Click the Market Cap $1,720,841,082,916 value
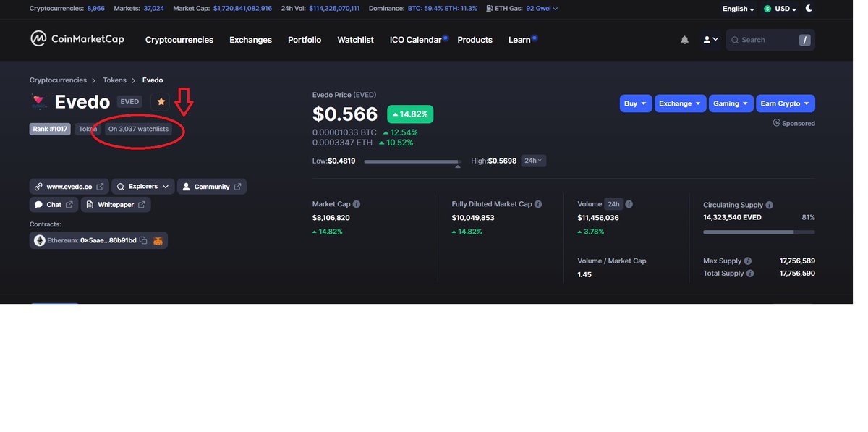 coord(242,9)
